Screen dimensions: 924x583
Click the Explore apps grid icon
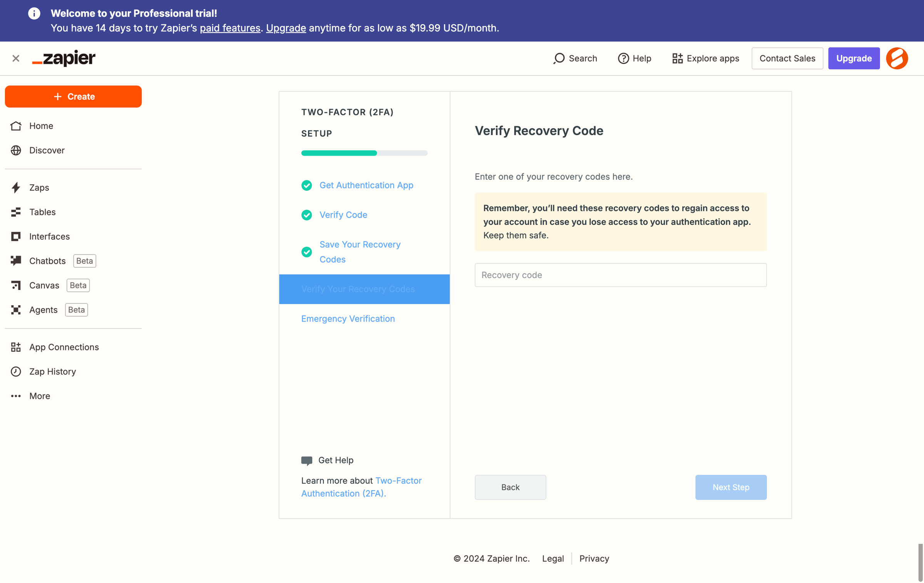[677, 58]
